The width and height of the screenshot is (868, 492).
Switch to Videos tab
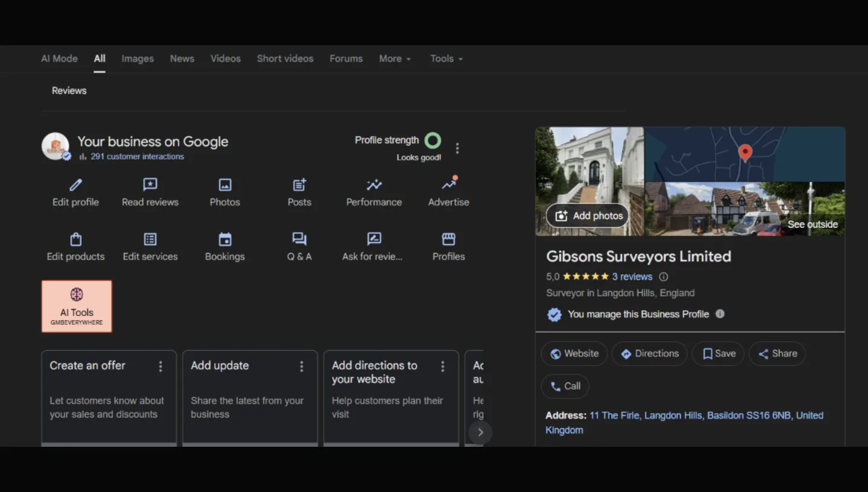pos(225,58)
